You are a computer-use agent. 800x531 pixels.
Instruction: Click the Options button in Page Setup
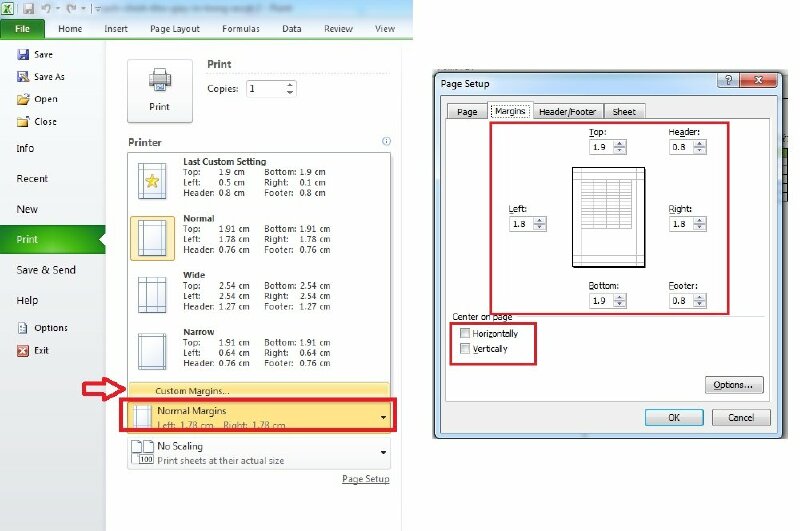734,385
